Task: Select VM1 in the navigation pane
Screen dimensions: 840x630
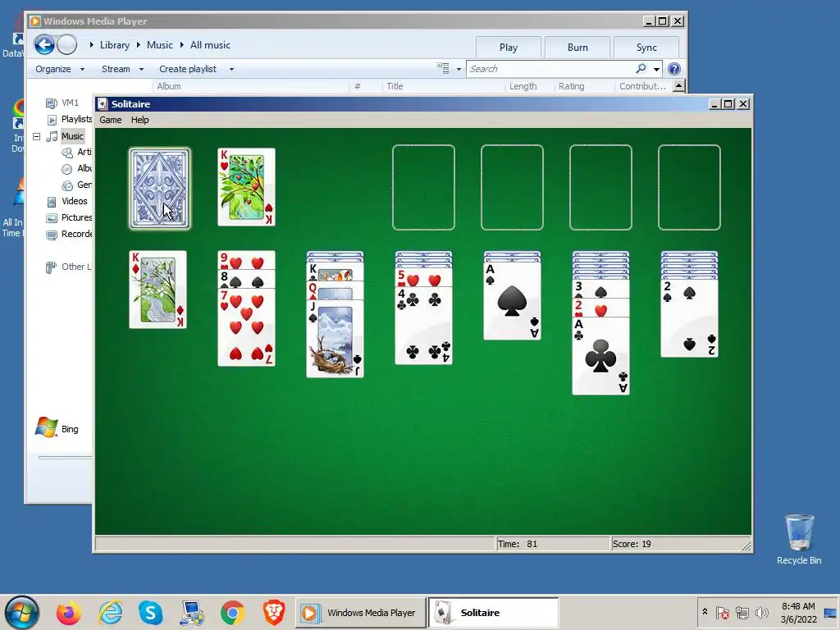Action: tap(70, 103)
